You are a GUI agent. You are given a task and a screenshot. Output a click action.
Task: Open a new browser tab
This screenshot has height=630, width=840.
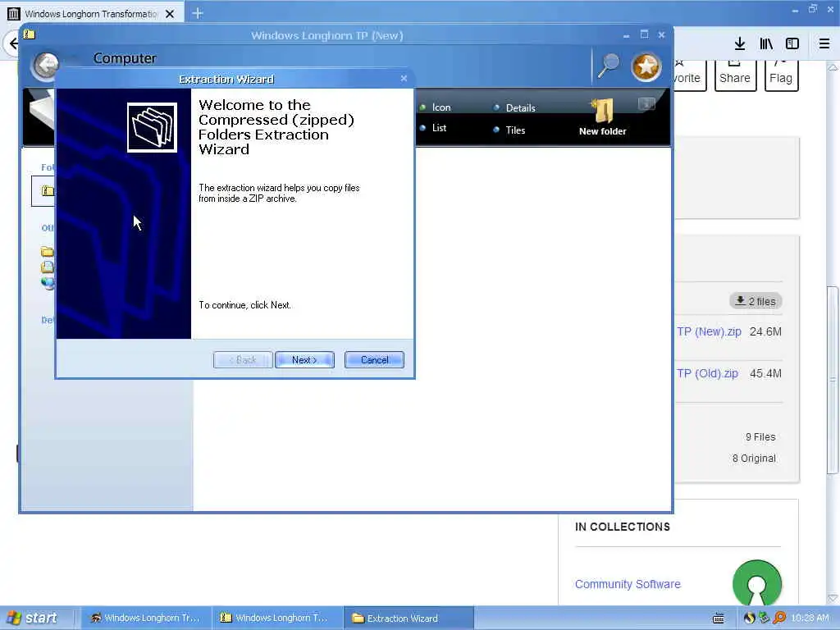(x=198, y=13)
